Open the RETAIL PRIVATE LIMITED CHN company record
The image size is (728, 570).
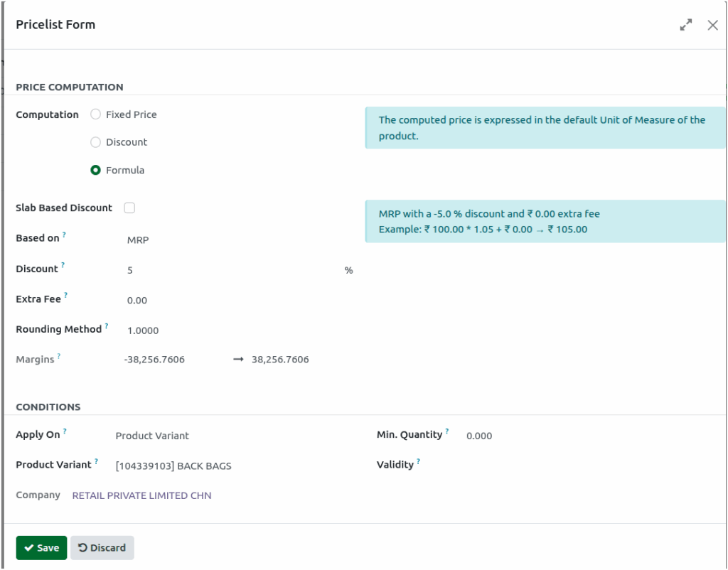(141, 495)
